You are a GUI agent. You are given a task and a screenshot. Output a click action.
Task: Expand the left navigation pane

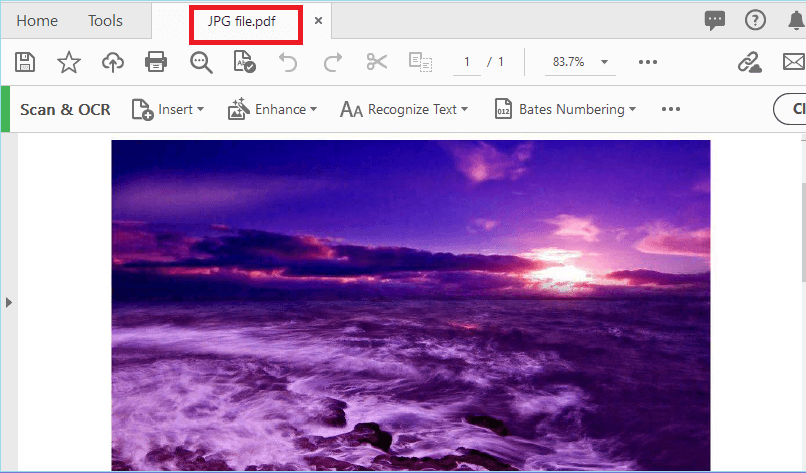pos(9,302)
